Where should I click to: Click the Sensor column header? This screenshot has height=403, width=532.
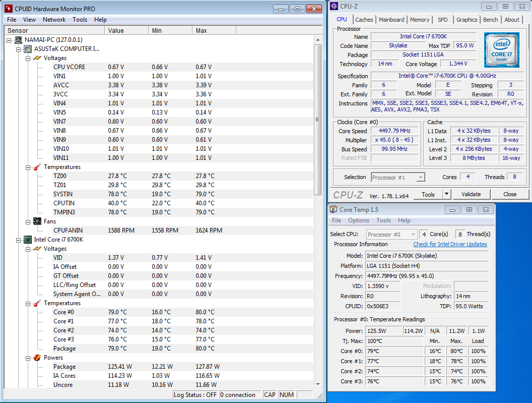[54, 30]
